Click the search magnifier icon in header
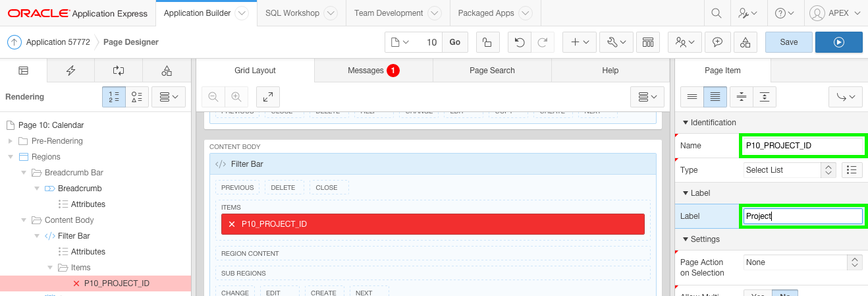The image size is (868, 296). click(x=717, y=13)
